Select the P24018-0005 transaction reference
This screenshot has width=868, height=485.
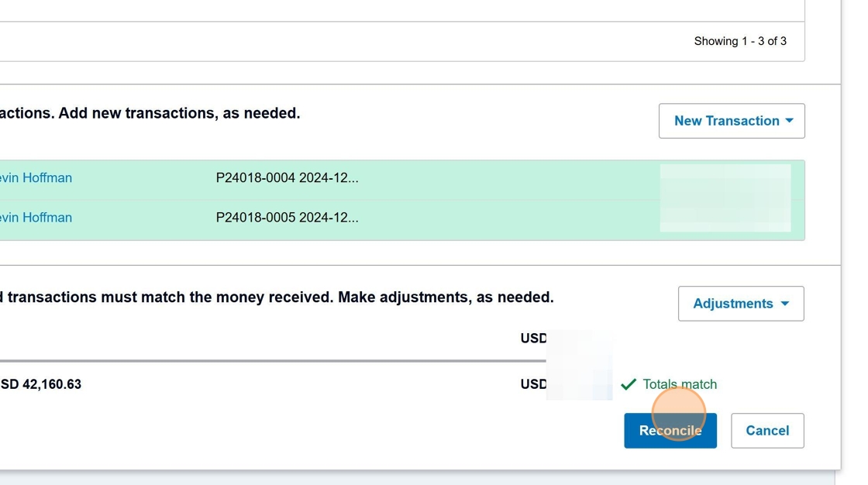tap(287, 218)
